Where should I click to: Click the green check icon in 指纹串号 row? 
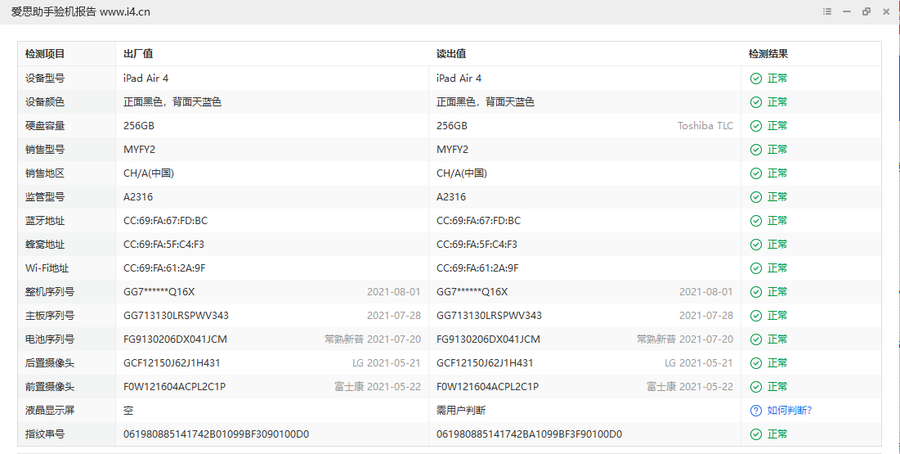pos(756,434)
